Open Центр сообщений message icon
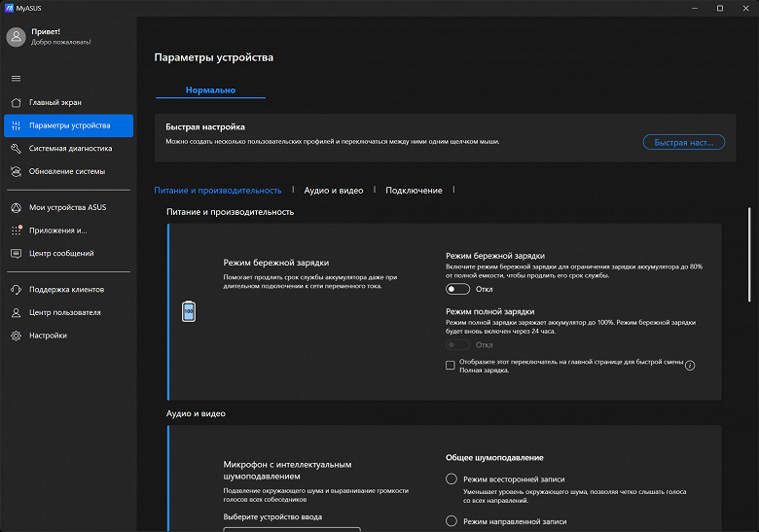 coord(16,254)
